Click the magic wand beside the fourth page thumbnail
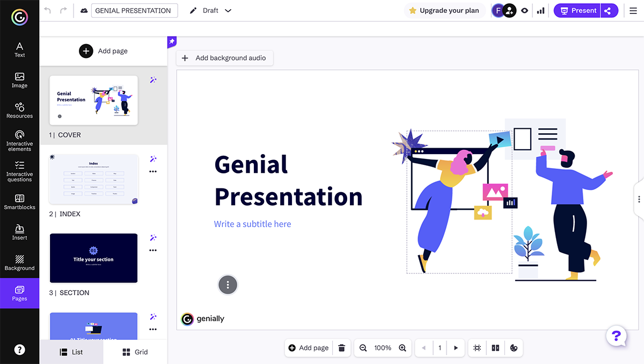 153,317
